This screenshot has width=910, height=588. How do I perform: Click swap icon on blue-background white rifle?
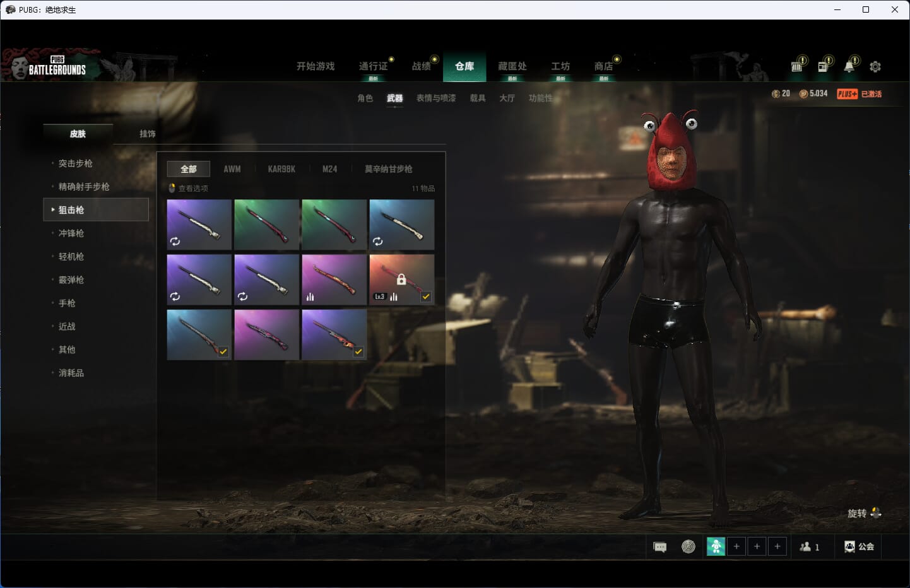[x=377, y=241]
